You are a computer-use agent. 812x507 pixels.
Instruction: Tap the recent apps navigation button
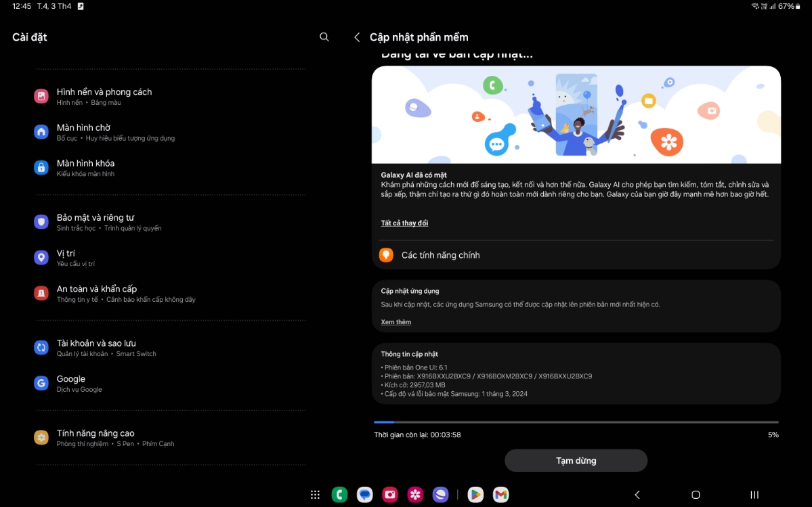754,495
